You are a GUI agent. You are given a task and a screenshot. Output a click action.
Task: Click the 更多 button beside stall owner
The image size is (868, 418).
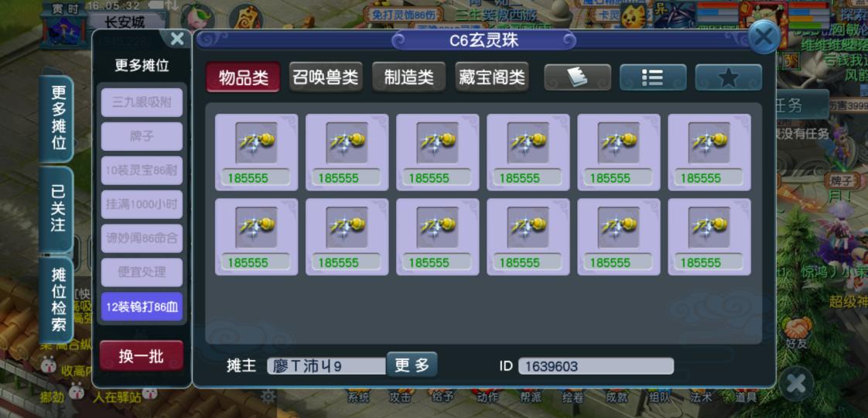pos(412,365)
